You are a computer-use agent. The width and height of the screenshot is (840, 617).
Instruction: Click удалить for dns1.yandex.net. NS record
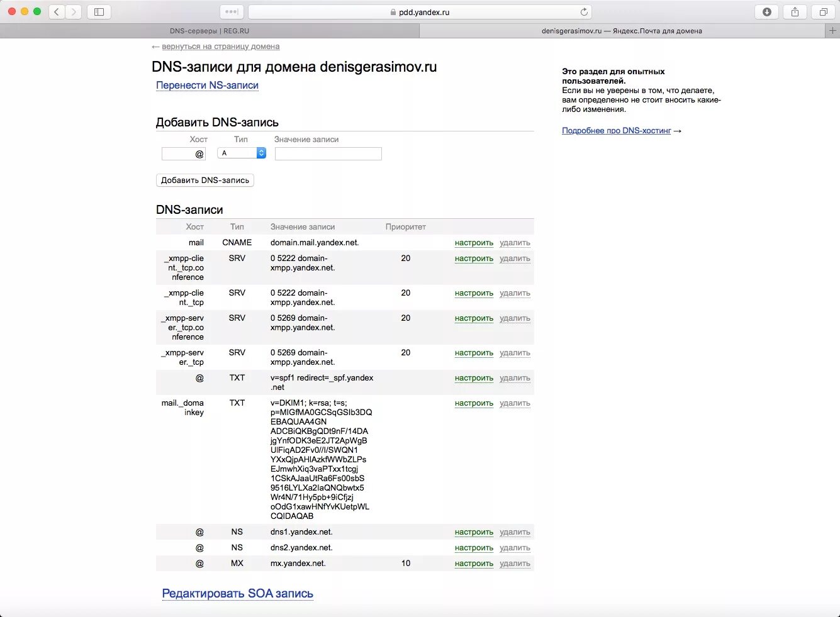[x=515, y=532]
